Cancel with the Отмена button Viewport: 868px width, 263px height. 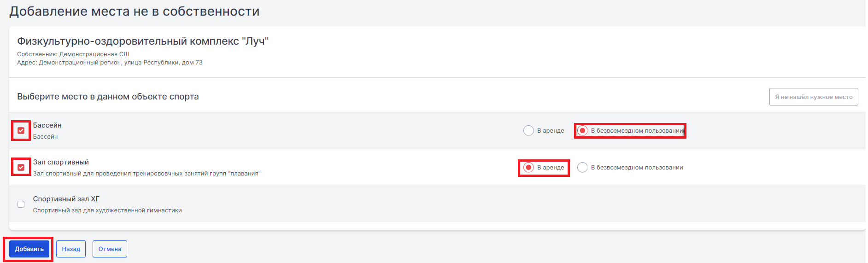click(x=110, y=249)
